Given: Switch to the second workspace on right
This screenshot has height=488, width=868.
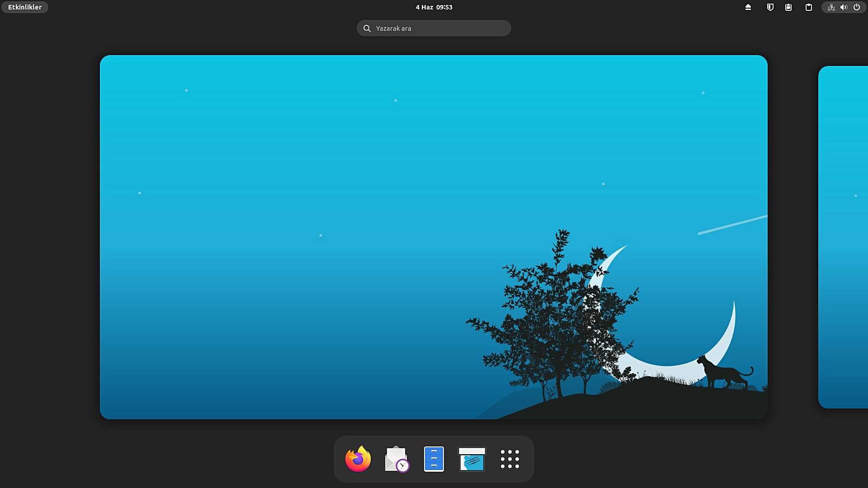Looking at the screenshot, I should click(844, 237).
